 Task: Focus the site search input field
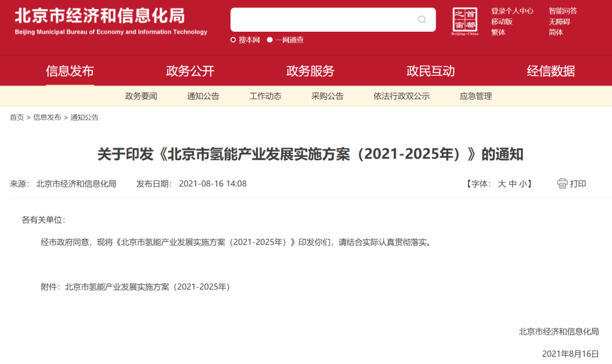pos(324,19)
